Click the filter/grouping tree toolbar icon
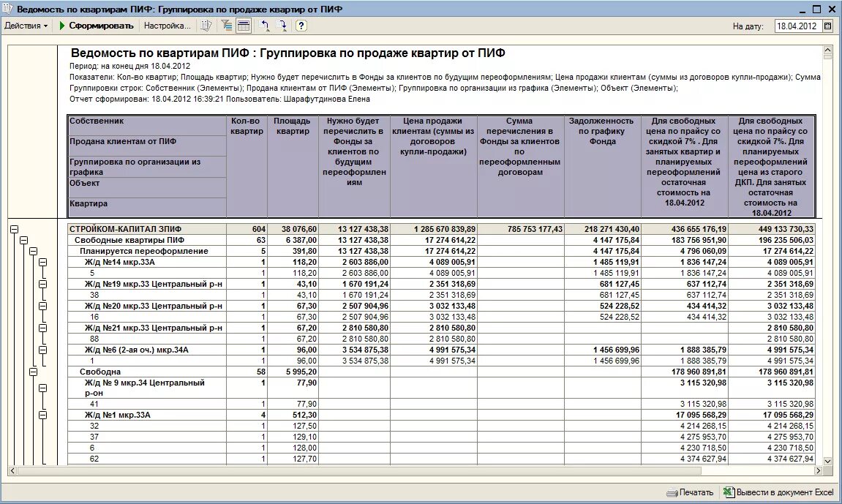The width and height of the screenshot is (842, 504). point(227,25)
